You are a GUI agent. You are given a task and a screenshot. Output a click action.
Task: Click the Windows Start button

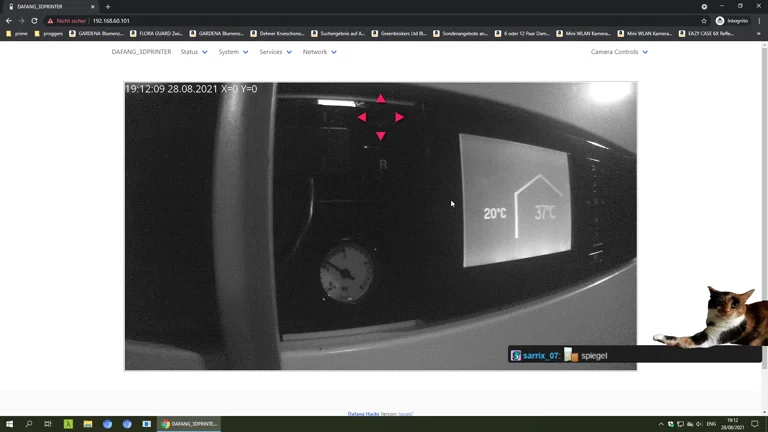[x=10, y=424]
